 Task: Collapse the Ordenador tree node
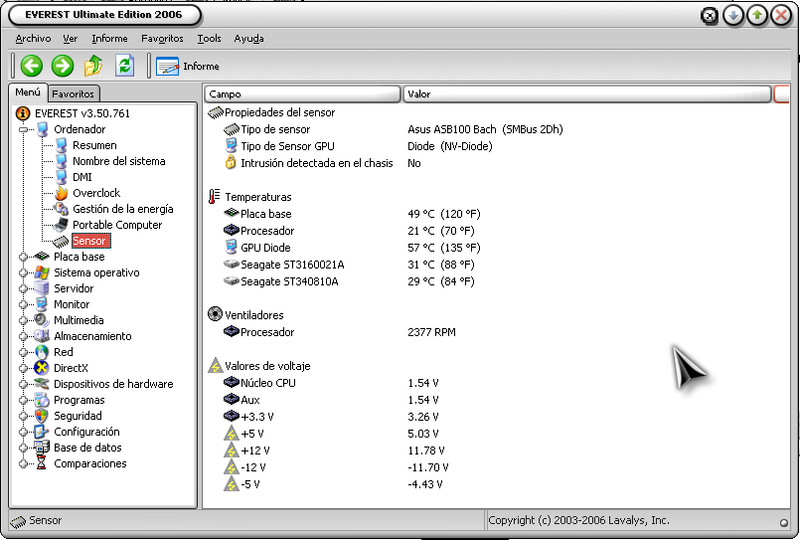[x=23, y=130]
